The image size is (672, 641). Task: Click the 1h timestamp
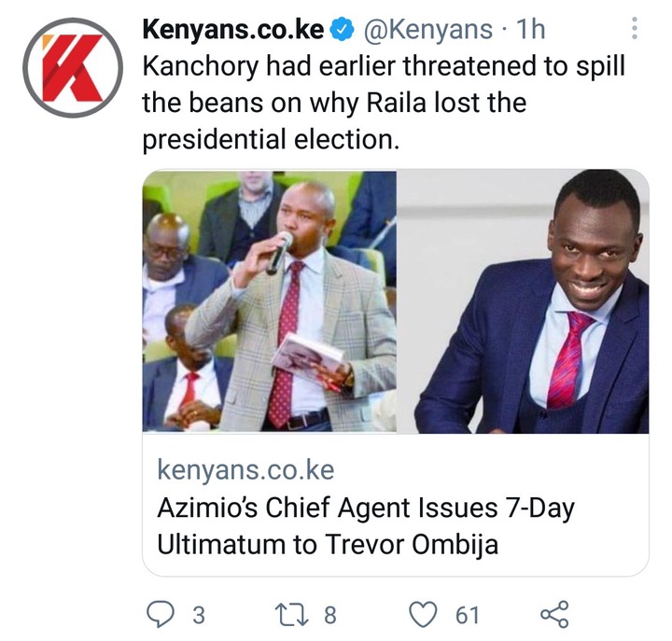coord(530,29)
